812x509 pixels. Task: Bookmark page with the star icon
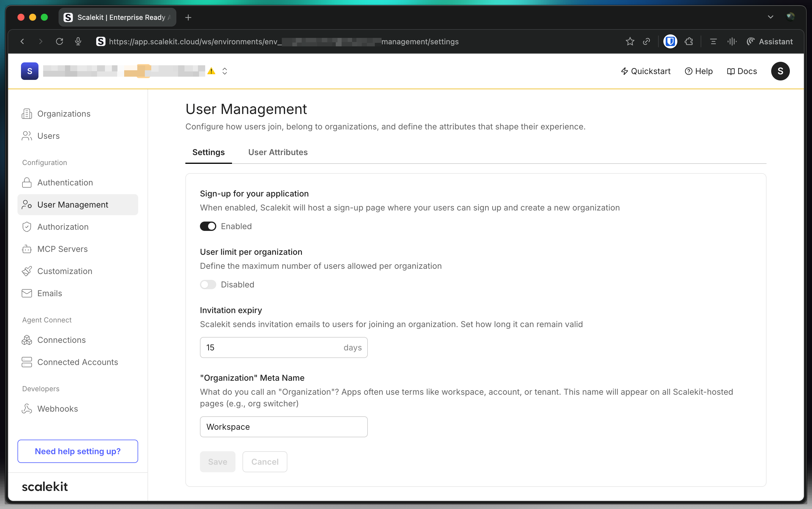coord(630,41)
